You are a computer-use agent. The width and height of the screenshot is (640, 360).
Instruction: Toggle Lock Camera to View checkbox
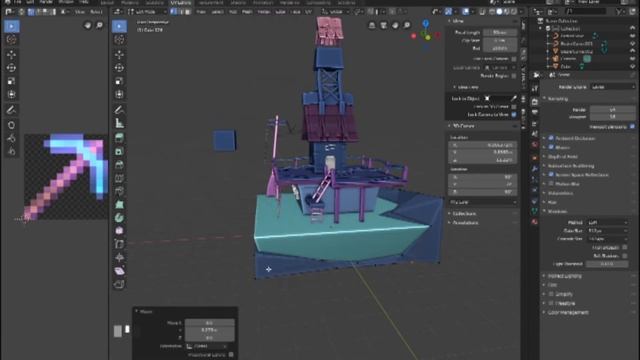click(x=514, y=115)
